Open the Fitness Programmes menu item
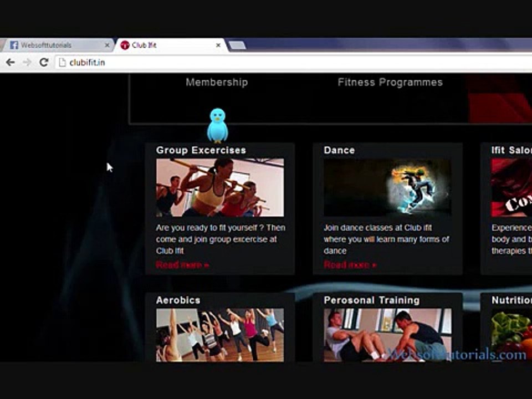532x399 pixels. point(390,82)
